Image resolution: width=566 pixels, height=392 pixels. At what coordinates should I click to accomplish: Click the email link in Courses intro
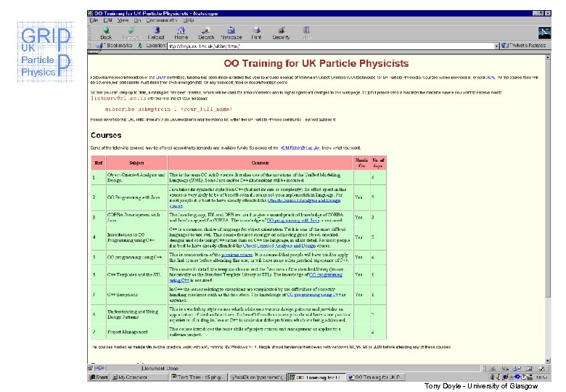300,147
